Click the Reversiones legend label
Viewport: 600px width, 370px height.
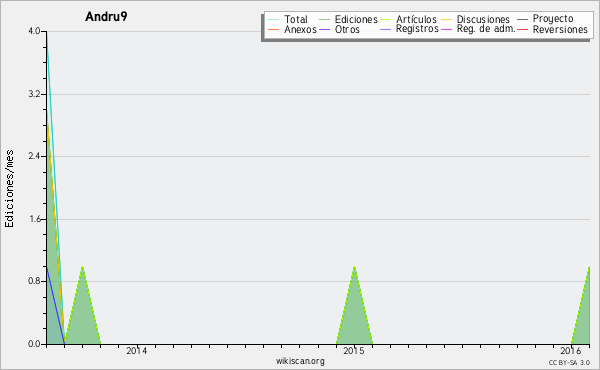point(560,29)
